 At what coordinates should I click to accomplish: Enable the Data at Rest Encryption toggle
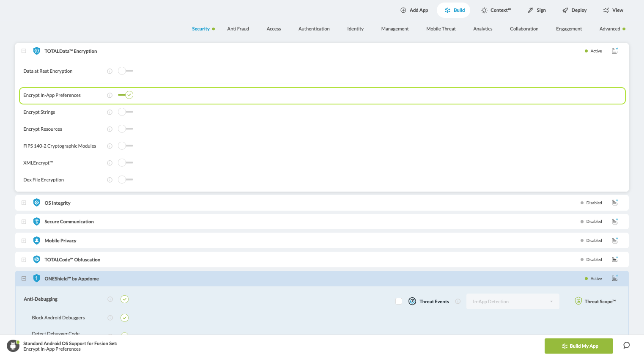click(125, 71)
